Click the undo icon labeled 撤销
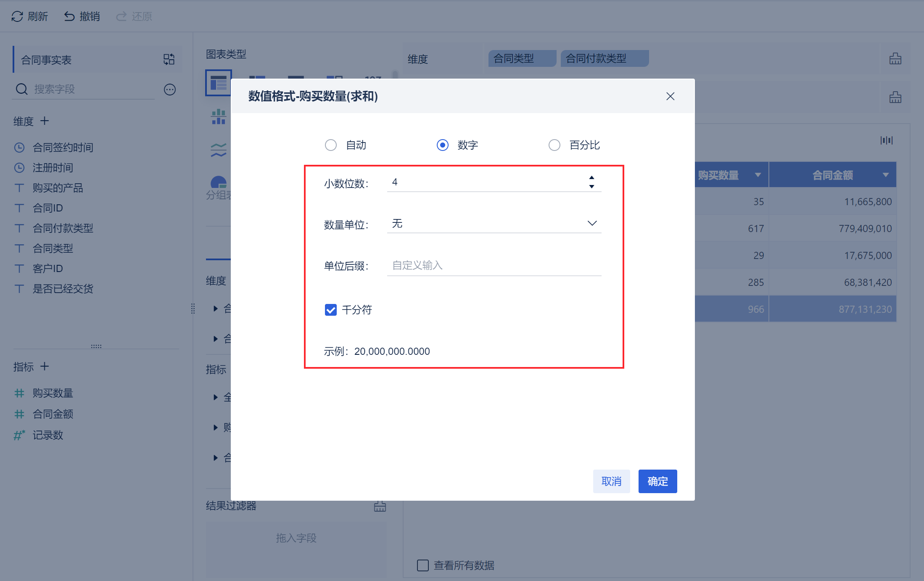This screenshot has height=581, width=924. pyautogui.click(x=69, y=16)
